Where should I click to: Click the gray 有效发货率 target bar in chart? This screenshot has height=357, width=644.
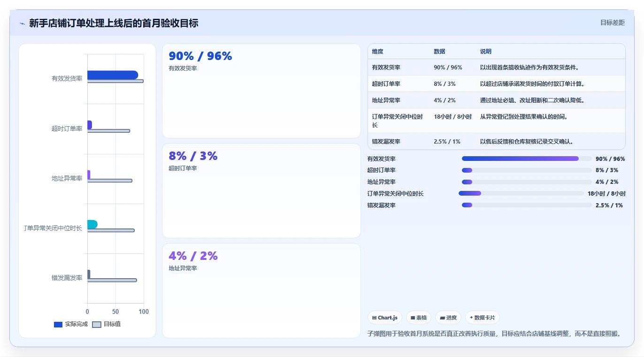pos(115,81)
